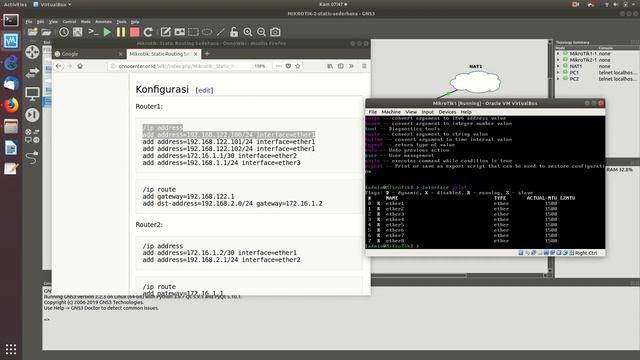This screenshot has width=640, height=360.
Task: Open console to all devices icon
Action: coord(93,32)
